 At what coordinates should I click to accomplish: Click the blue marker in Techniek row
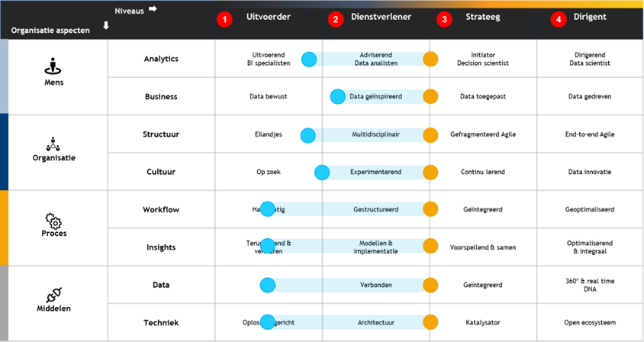coord(267,322)
